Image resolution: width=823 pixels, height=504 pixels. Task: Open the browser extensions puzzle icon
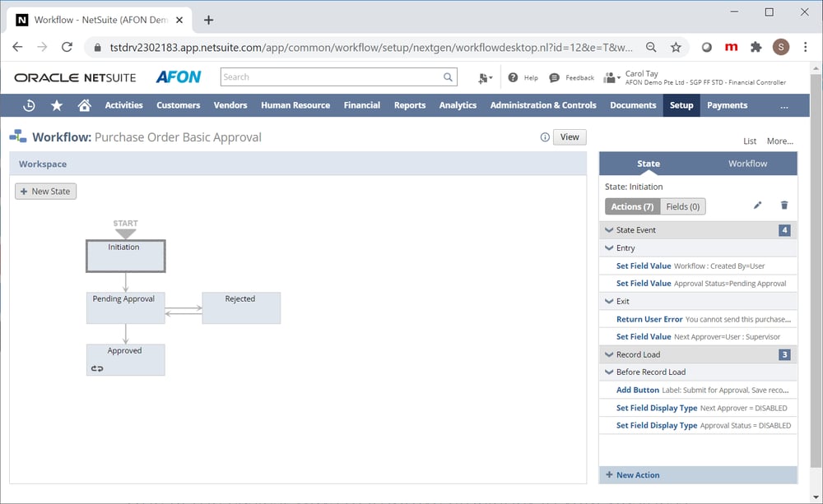[756, 47]
